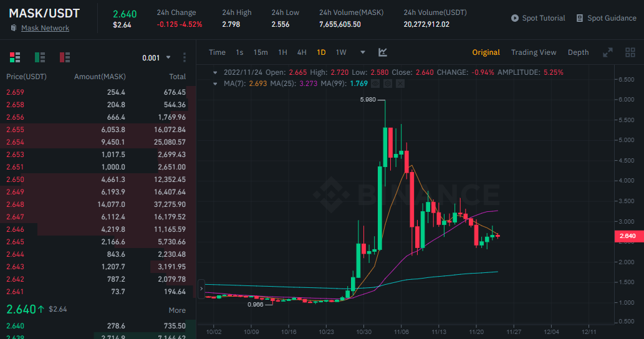
Task: Select the 1s chart interval
Action: [239, 52]
